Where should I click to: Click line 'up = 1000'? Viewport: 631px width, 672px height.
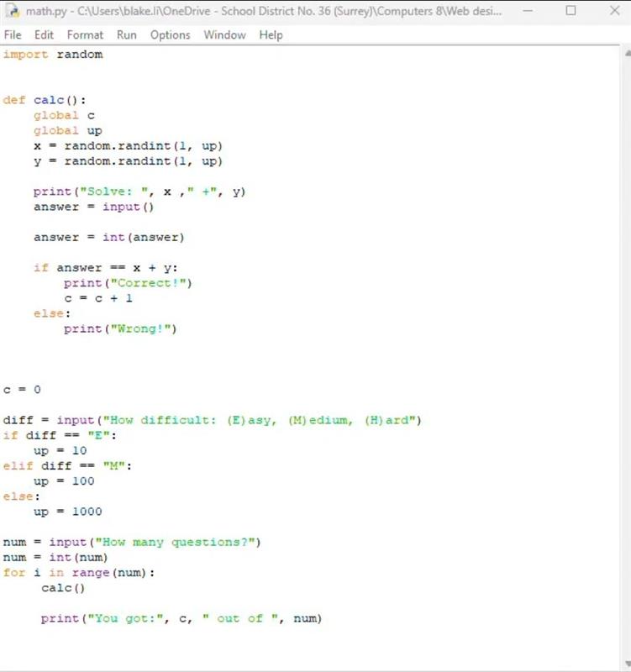[68, 512]
